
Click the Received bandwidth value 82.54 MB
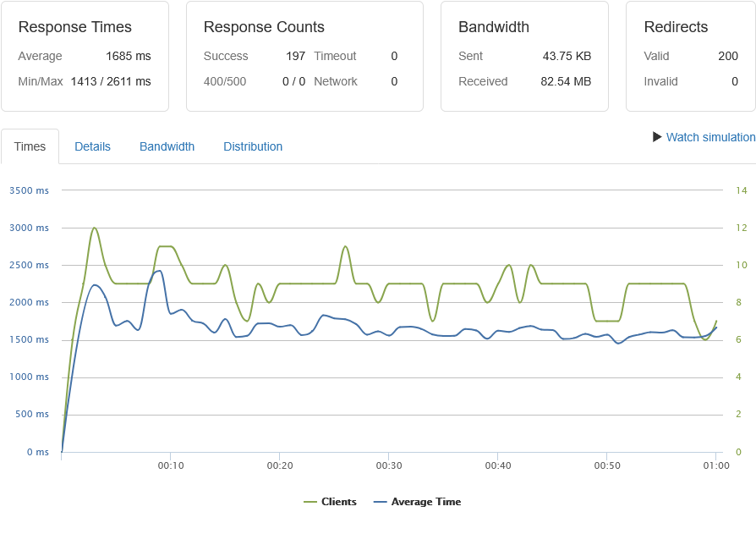566,82
